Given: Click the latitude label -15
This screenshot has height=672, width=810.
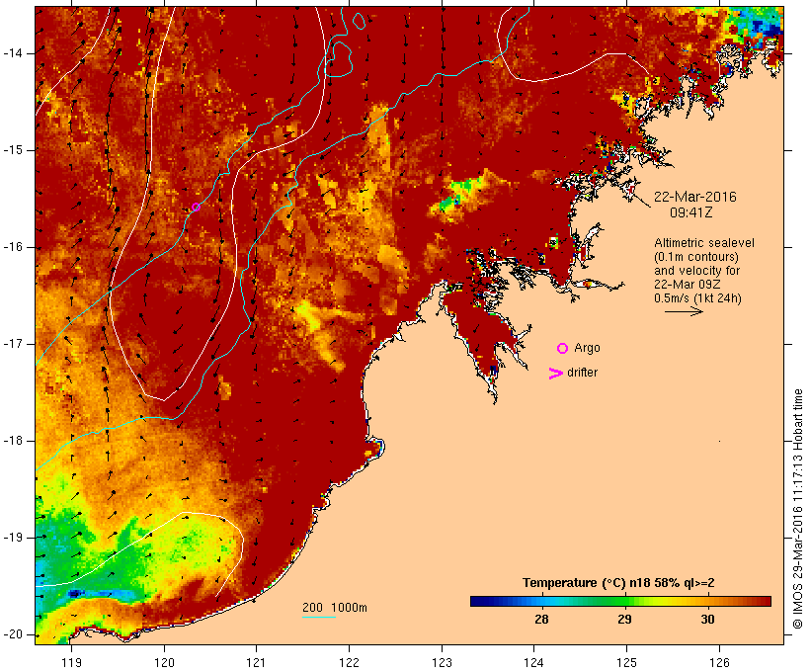Looking at the screenshot, I should pyautogui.click(x=13, y=150).
